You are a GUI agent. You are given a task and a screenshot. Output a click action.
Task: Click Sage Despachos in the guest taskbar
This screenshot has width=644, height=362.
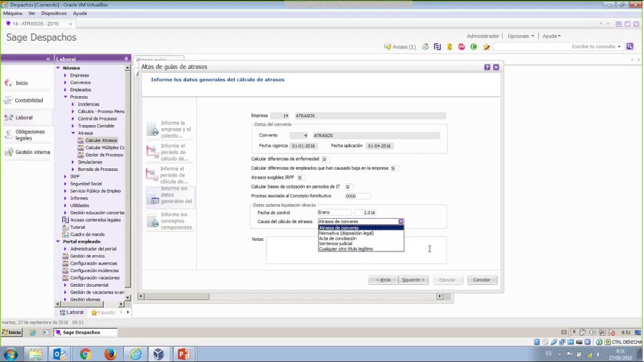[x=86, y=332]
